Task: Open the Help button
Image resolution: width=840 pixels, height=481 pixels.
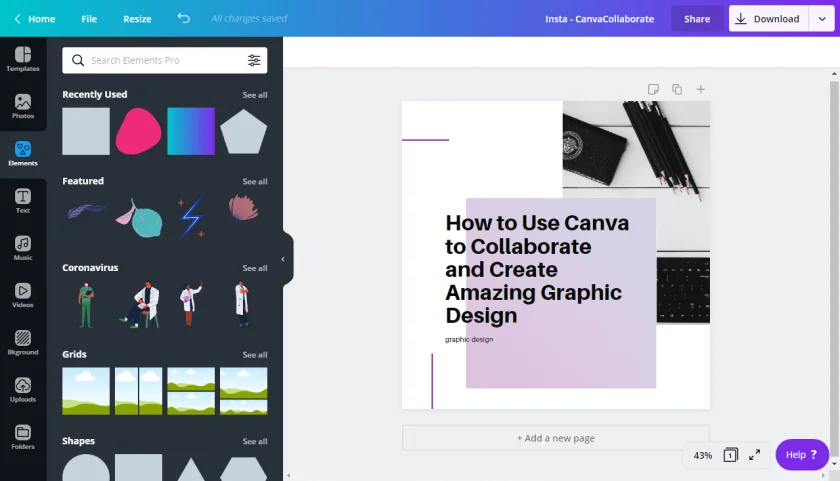Action: [x=801, y=455]
